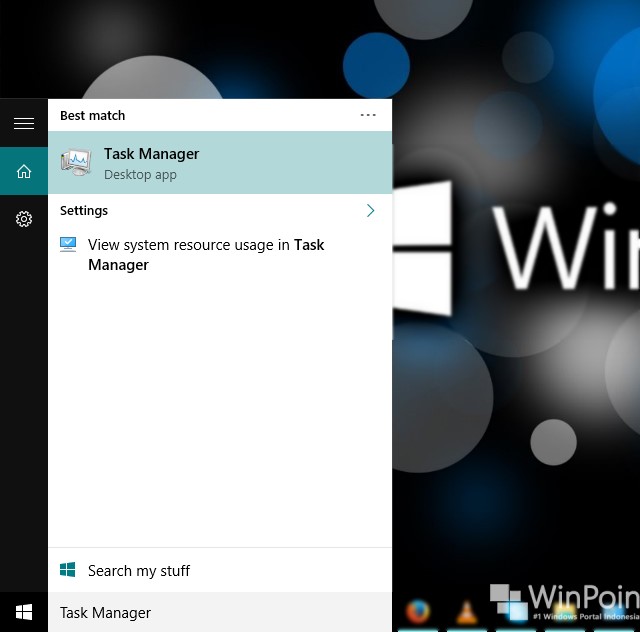Expand the Settings results chevron
The height and width of the screenshot is (632, 640).
370,210
